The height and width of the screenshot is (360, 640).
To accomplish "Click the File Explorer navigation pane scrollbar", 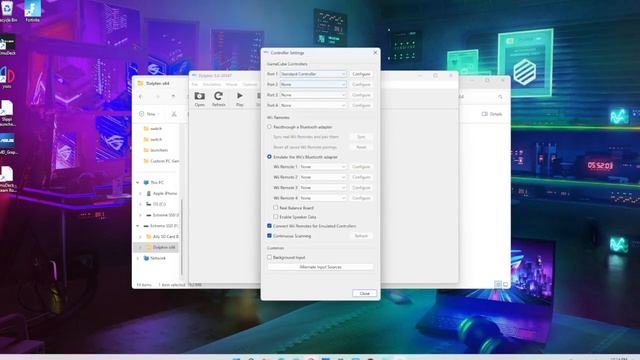I will (x=182, y=237).
